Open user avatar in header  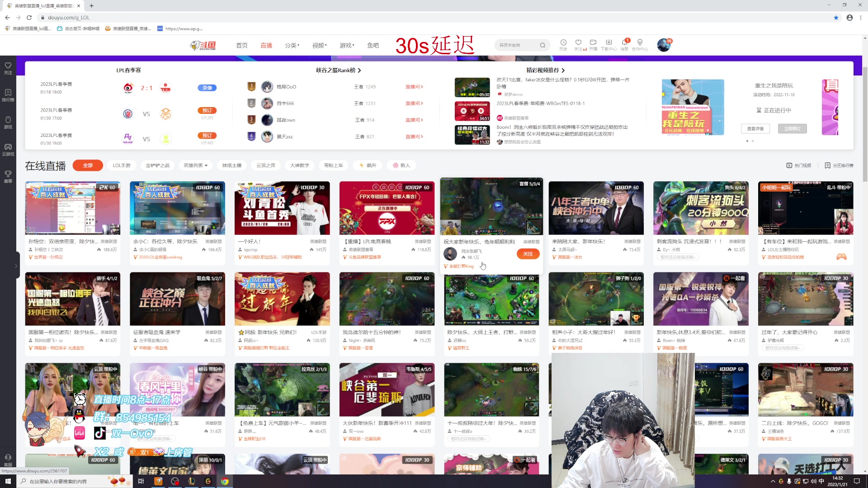click(664, 45)
